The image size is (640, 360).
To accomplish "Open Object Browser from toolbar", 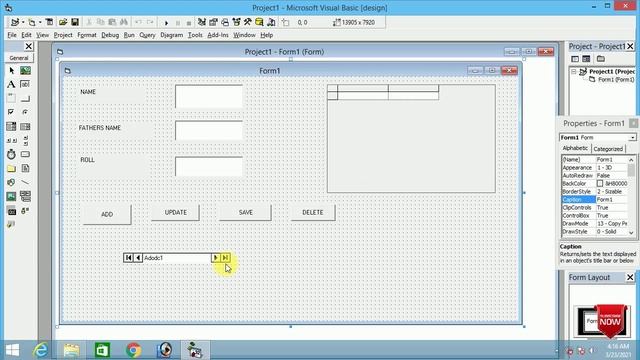I will coord(236,22).
